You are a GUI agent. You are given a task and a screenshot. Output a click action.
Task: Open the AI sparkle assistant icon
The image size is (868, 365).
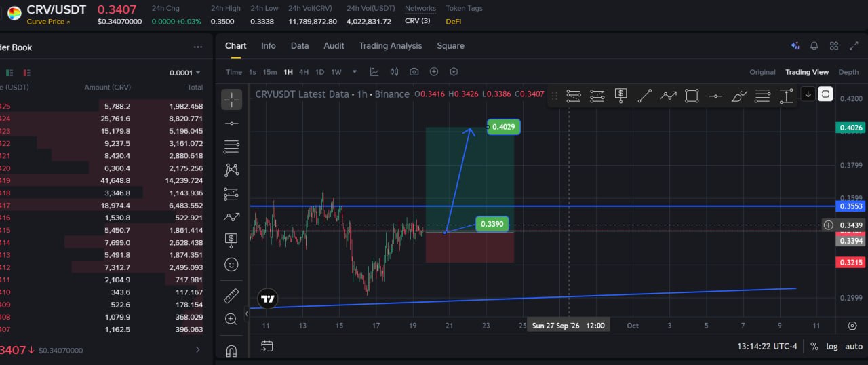[x=795, y=46]
